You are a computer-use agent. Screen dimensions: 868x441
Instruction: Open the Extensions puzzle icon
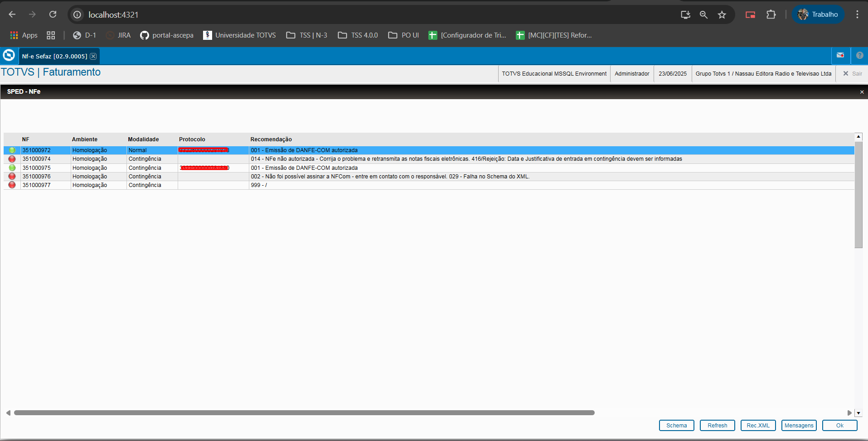[x=771, y=14]
